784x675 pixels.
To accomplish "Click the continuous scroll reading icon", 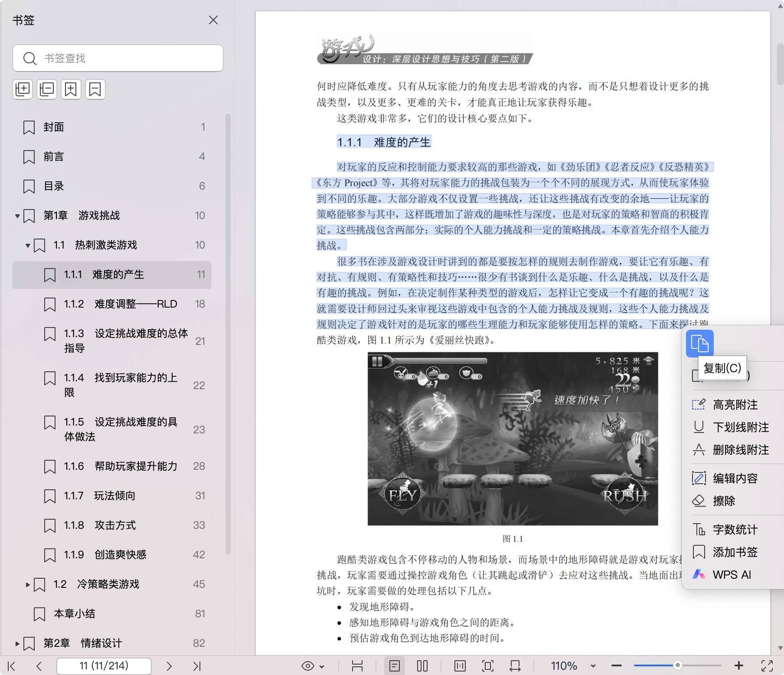I will click(357, 666).
